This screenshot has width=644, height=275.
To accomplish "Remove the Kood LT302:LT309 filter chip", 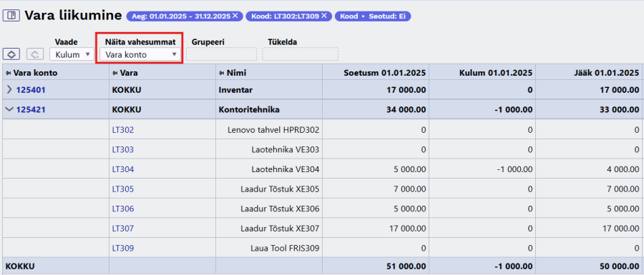I will click(x=323, y=16).
